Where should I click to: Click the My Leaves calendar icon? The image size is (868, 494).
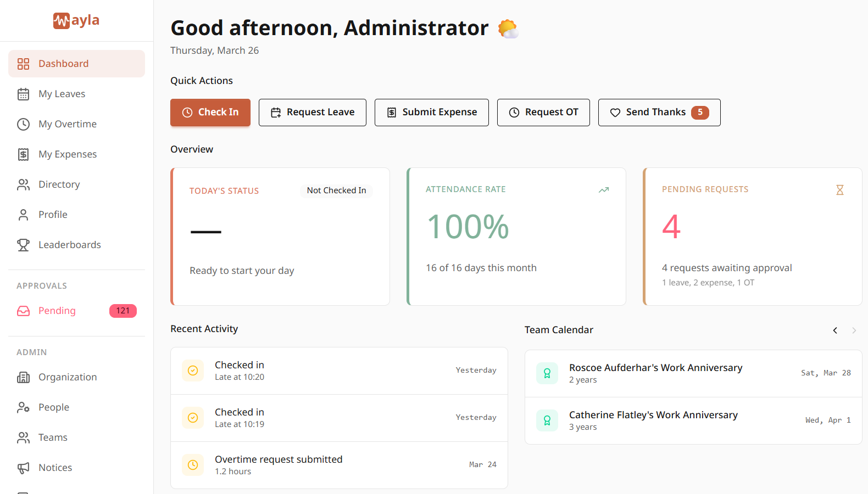23,94
